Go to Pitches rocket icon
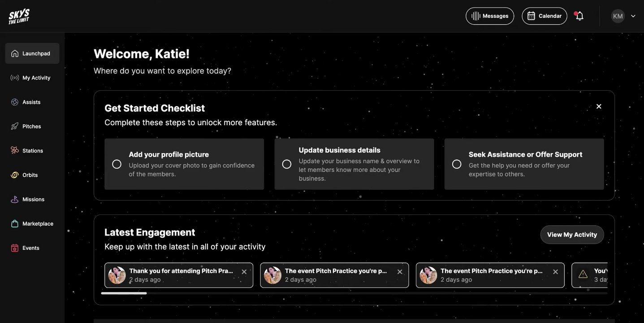 point(15,127)
